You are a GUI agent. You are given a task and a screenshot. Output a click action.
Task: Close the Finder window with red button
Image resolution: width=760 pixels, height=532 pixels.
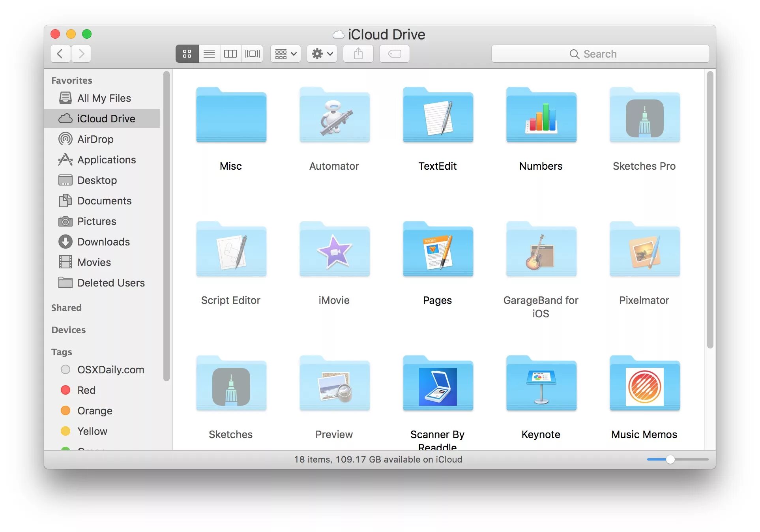click(55, 34)
